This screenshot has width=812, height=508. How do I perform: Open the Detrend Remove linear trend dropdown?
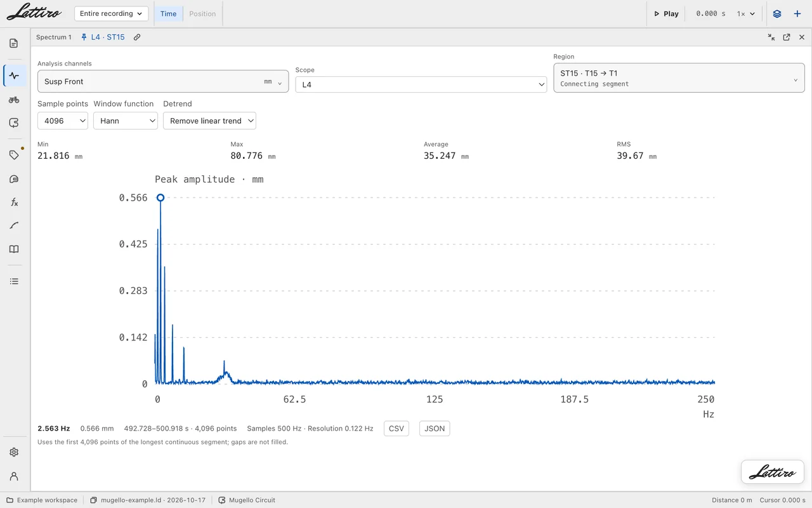point(209,121)
